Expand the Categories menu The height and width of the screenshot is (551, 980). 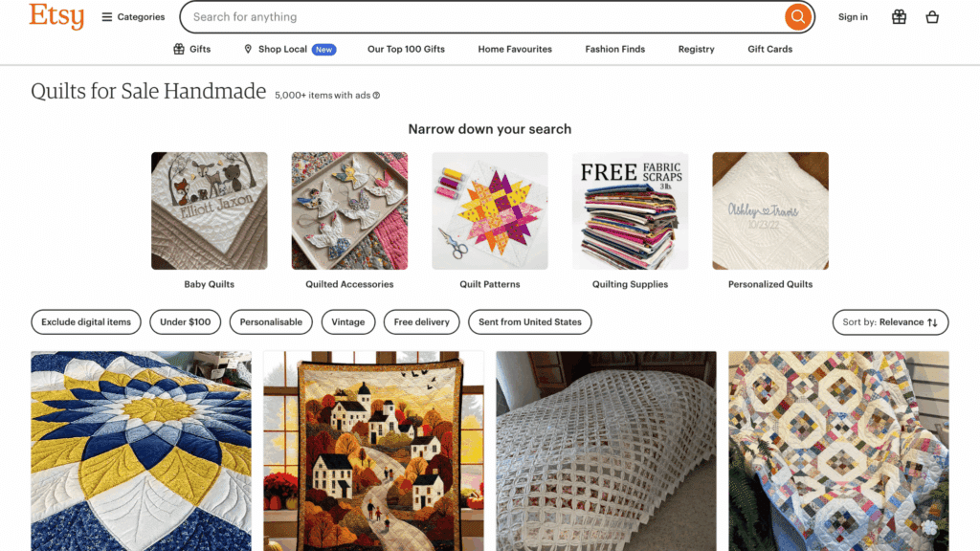coord(131,16)
